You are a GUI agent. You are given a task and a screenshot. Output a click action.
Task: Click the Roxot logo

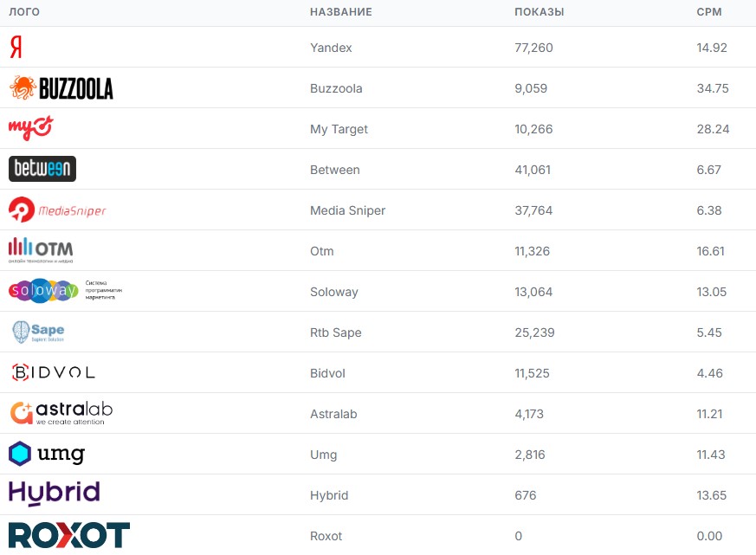click(x=69, y=535)
